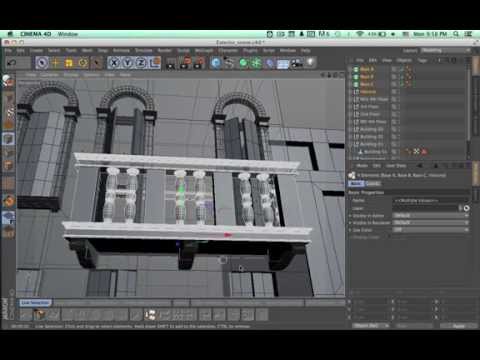Click the Attribute Manager up arrow
Viewport: 480px width, 360px height.
(x=436, y=165)
